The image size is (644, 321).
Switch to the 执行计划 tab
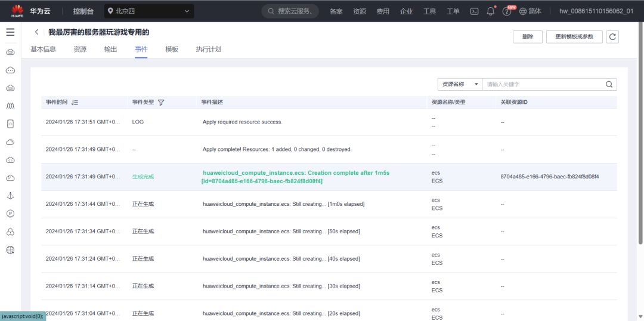click(x=208, y=50)
